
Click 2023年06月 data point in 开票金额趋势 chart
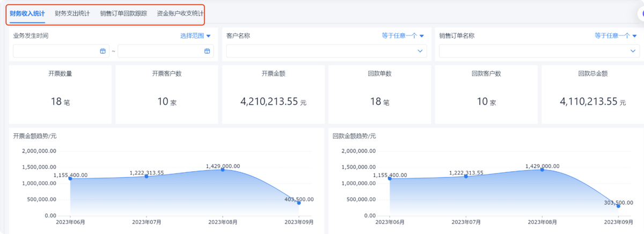[70, 178]
